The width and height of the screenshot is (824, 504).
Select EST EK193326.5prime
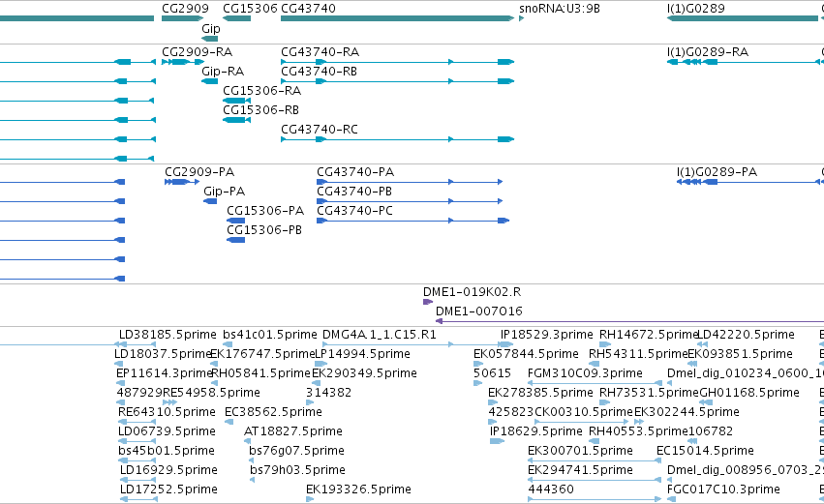point(310,499)
